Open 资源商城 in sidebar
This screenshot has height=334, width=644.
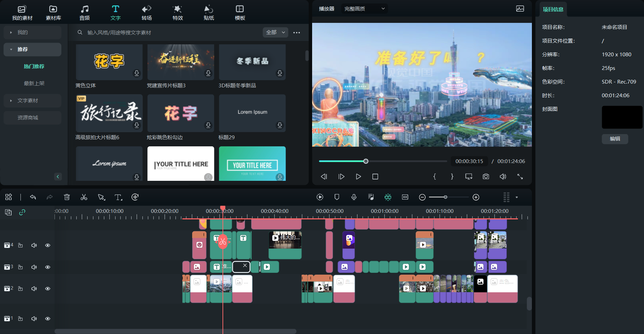[32, 118]
